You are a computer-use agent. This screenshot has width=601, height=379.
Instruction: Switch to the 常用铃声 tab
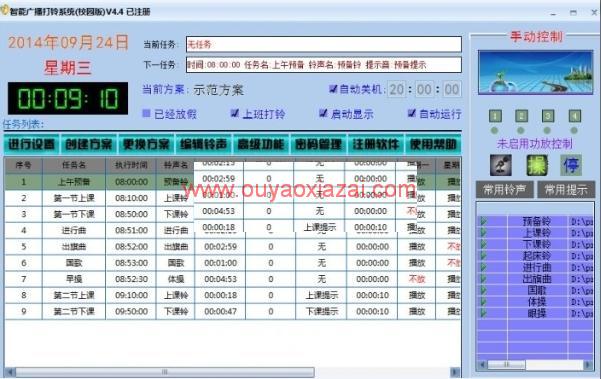coord(504,190)
